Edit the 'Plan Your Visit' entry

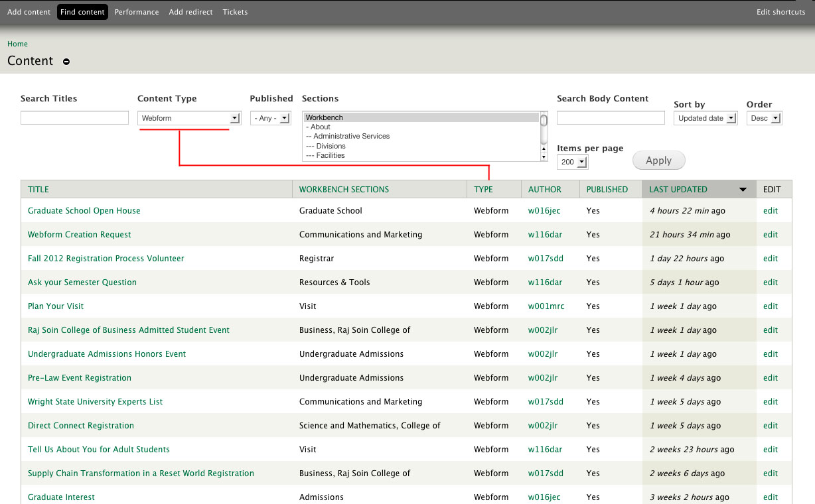770,306
